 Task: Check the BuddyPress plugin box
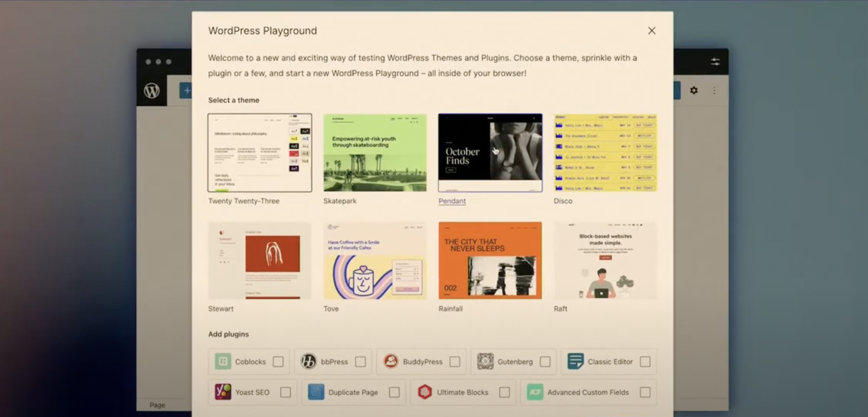(455, 361)
